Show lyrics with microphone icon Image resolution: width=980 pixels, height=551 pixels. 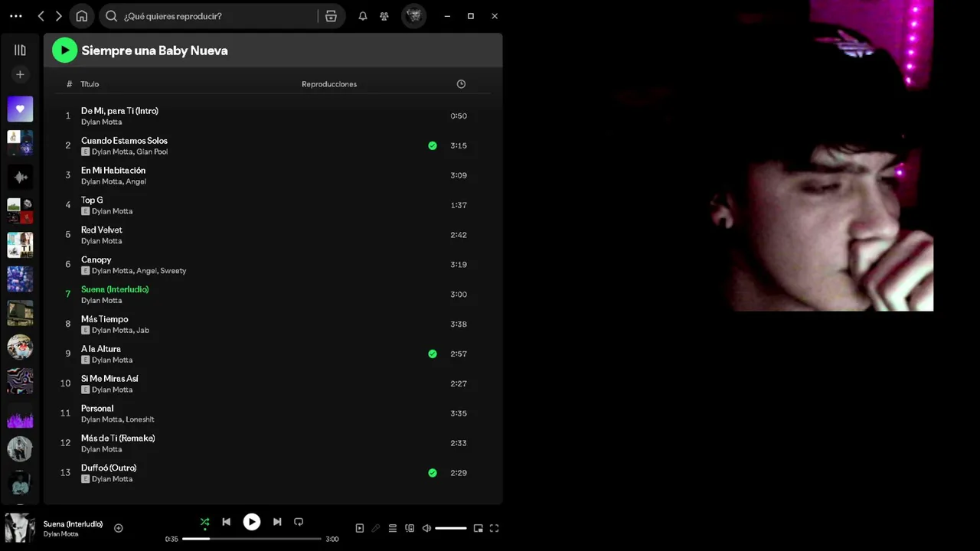pyautogui.click(x=376, y=528)
